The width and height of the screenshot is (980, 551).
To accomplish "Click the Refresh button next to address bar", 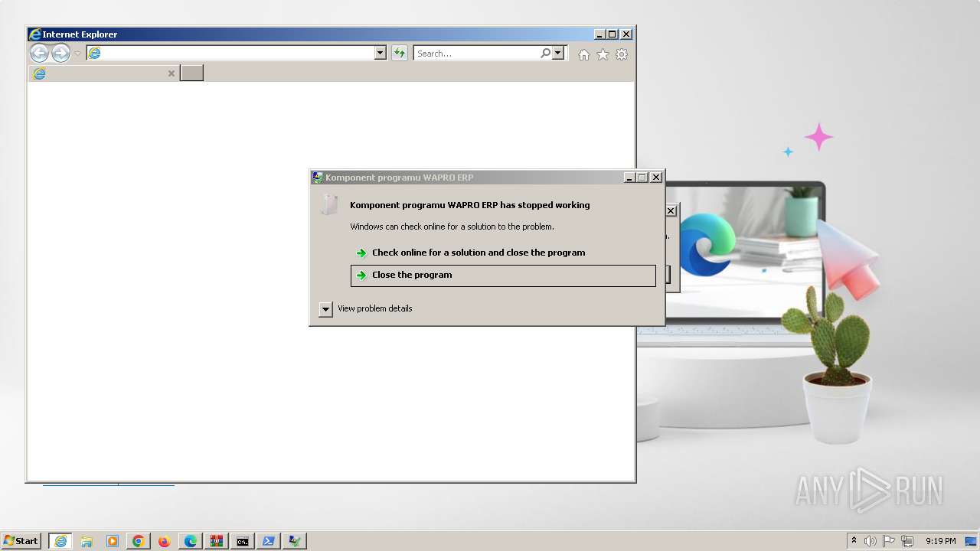I will point(400,53).
